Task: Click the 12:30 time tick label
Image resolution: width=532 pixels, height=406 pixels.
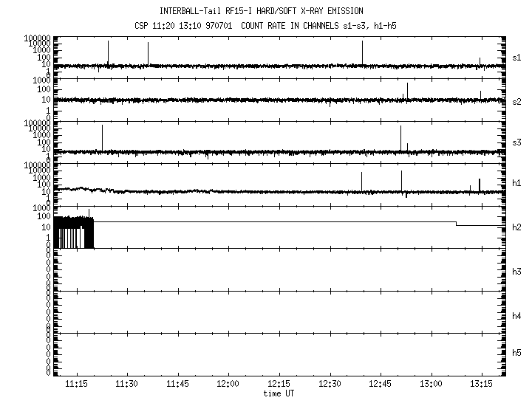Action: coord(330,385)
